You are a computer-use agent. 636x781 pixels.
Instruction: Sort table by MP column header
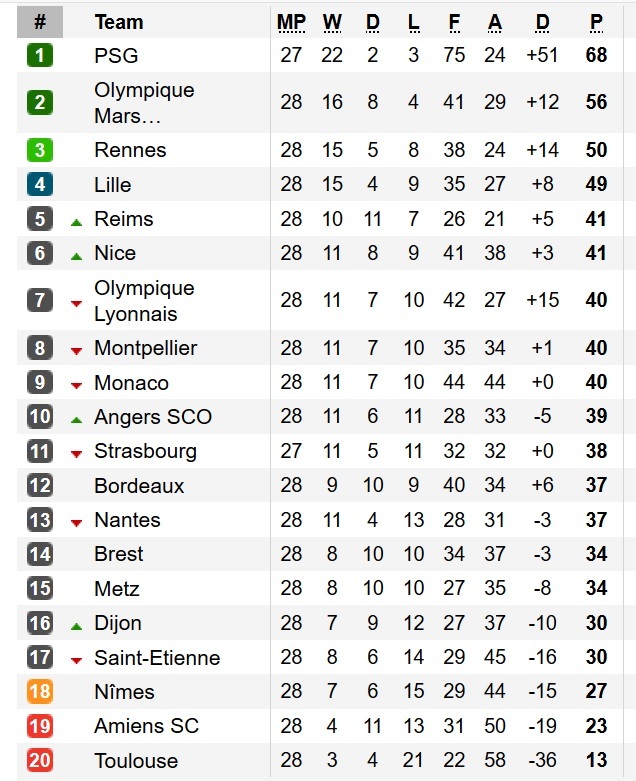pyautogui.click(x=291, y=22)
